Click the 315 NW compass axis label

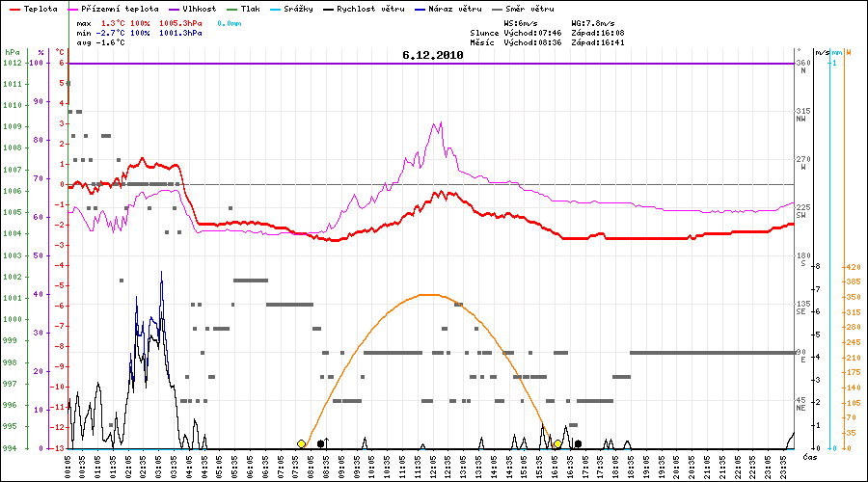coord(803,115)
